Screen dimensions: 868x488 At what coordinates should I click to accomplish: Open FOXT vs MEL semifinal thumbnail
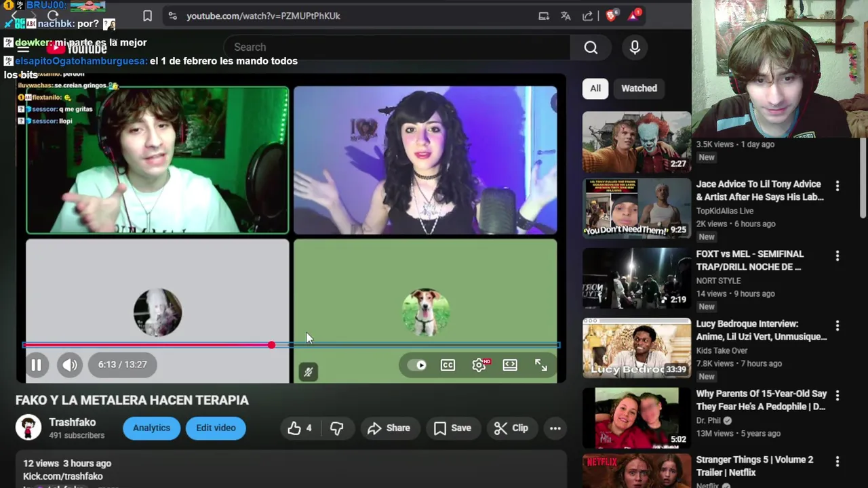click(x=637, y=278)
